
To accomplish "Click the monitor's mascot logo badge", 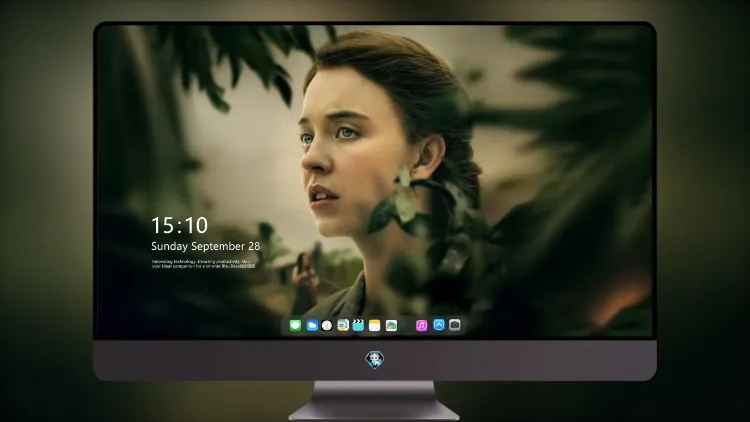I will [x=375, y=359].
